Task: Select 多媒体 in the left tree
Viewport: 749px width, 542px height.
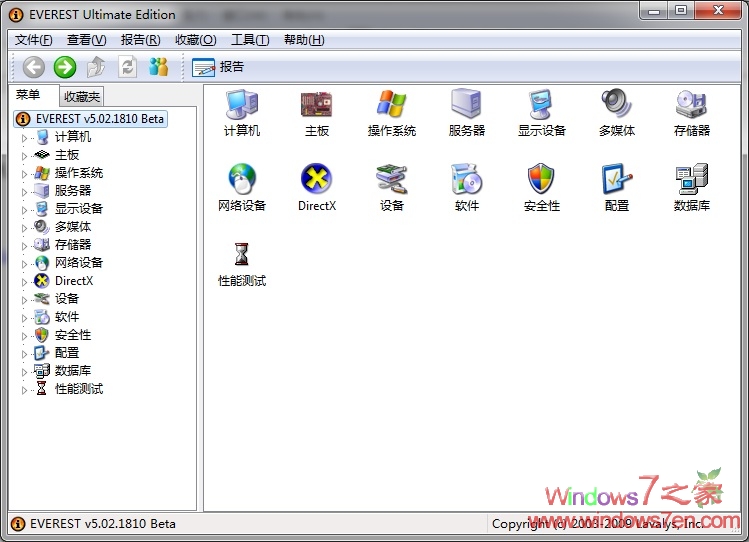Action: pyautogui.click(x=73, y=227)
